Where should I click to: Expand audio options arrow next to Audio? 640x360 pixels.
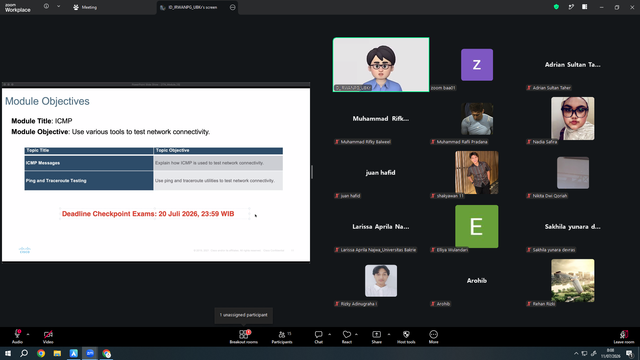pos(28,334)
